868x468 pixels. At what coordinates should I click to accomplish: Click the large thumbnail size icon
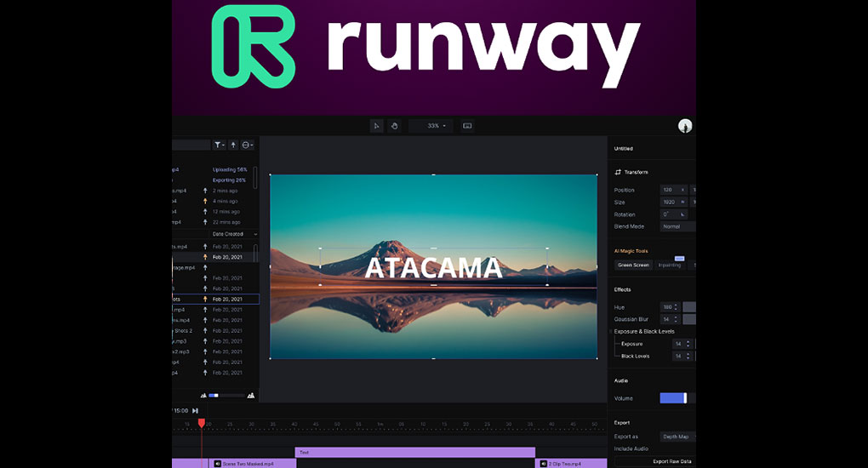pyautogui.click(x=250, y=395)
